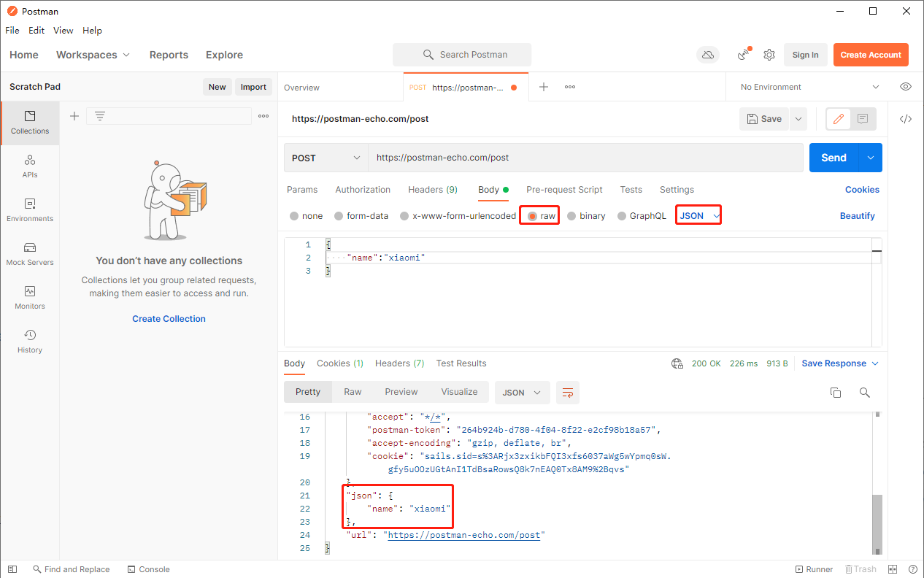Open the Environments sidebar panel
Viewport: 924px width, 578px height.
point(30,210)
